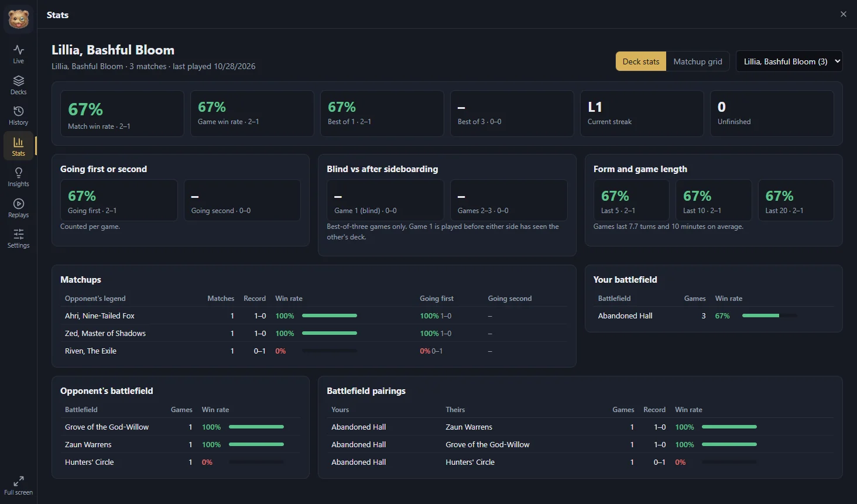Screen dimensions: 857x504
Task: Enter Full screen mode
Action: (19, 486)
